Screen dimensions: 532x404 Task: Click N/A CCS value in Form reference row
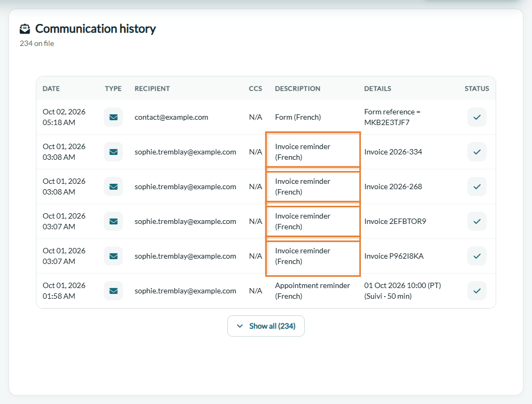[x=256, y=117]
